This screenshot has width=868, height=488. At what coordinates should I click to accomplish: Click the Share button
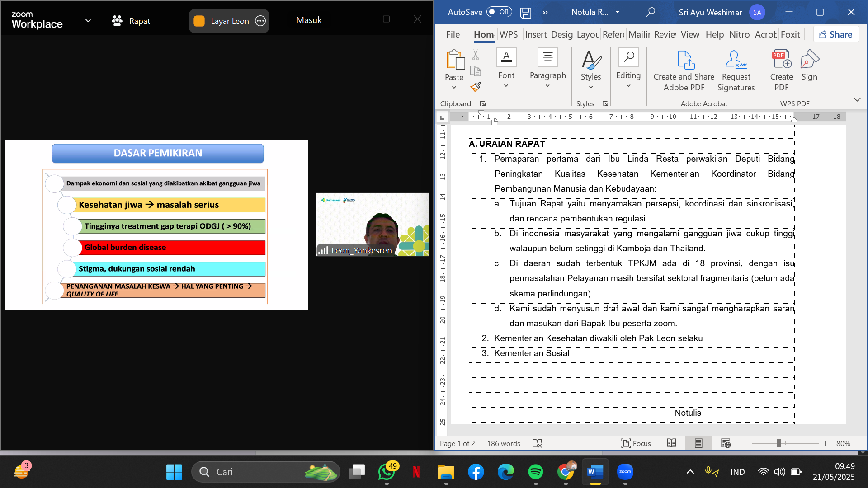[x=835, y=34]
